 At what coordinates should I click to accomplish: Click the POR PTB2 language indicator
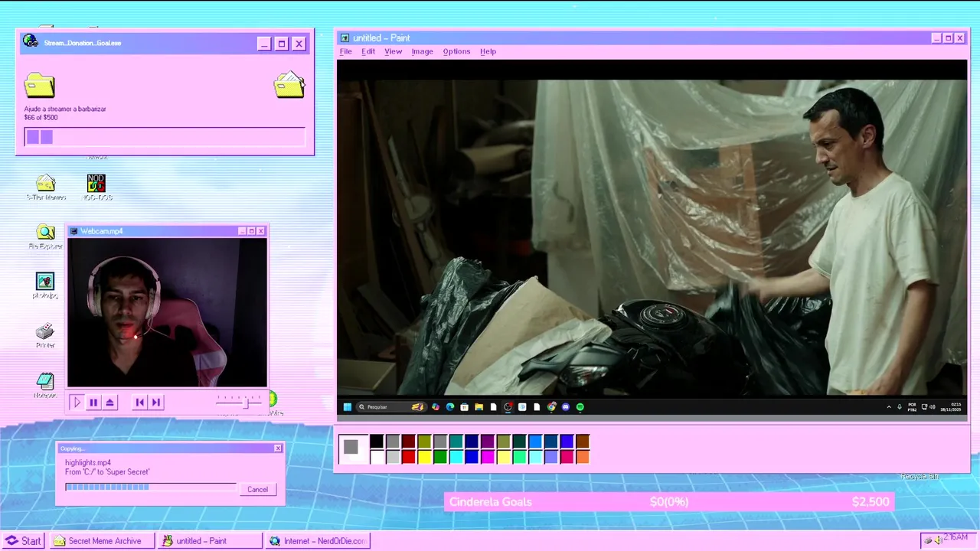[913, 407]
